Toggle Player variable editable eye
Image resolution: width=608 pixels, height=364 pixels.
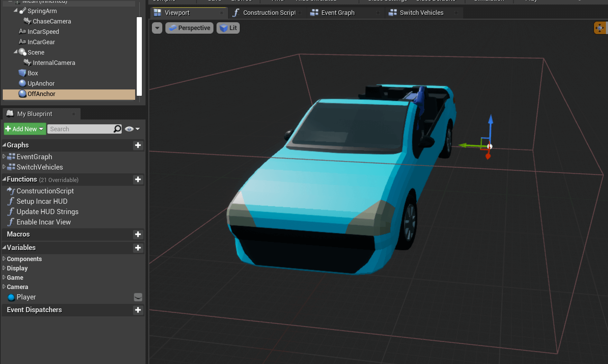pyautogui.click(x=138, y=297)
